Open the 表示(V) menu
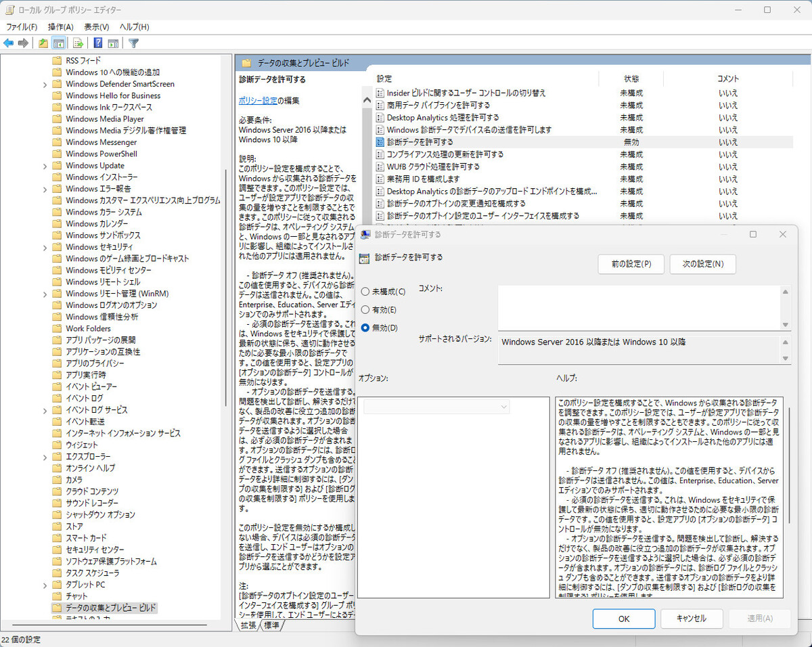Image resolution: width=812 pixels, height=647 pixels. tap(97, 27)
